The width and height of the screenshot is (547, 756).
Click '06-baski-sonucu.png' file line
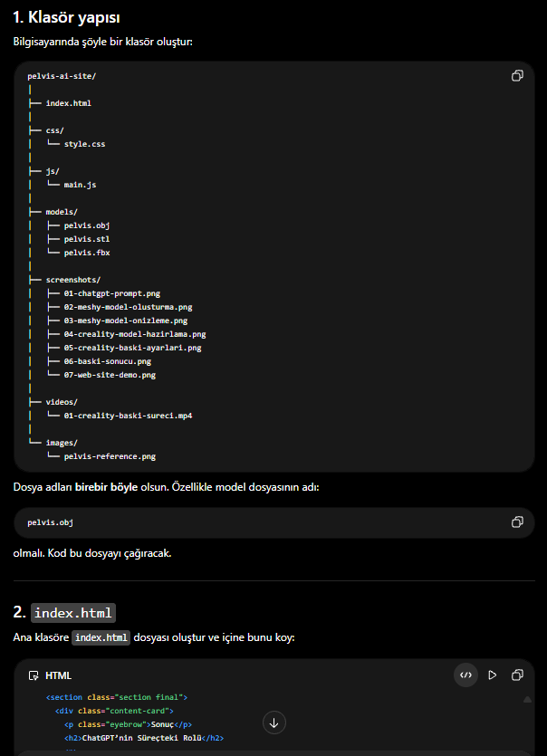108,361
